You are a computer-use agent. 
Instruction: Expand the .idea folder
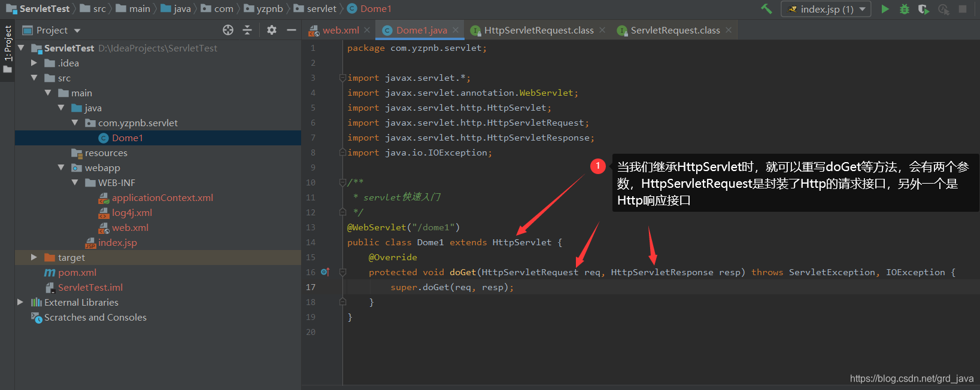coord(34,63)
